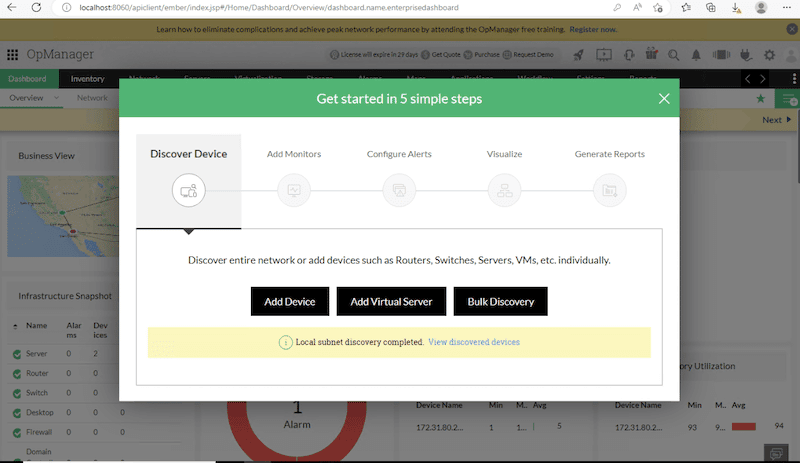This screenshot has width=800, height=463.
Task: Click the search magnifier icon in header
Action: 673,55
